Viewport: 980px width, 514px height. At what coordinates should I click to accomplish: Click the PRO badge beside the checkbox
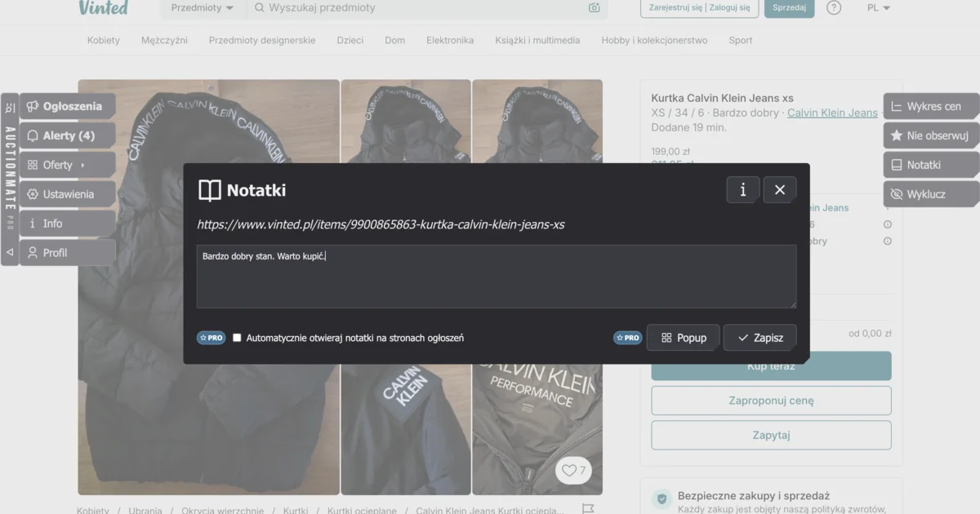211,338
